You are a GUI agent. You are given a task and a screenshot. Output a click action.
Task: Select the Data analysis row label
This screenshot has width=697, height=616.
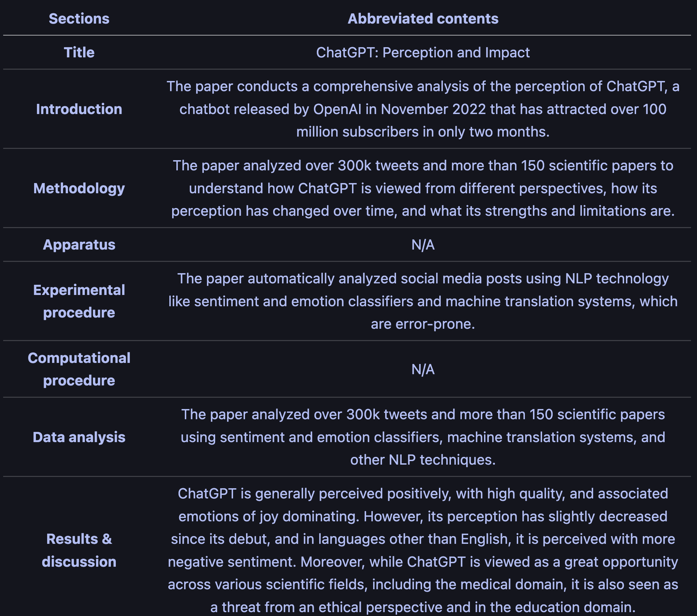pyautogui.click(x=79, y=437)
